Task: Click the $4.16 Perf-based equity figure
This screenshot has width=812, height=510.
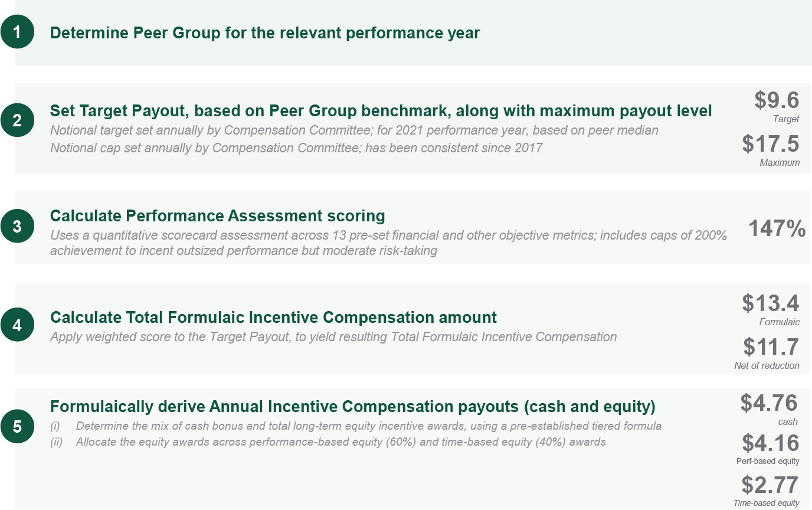Action: coord(771,443)
